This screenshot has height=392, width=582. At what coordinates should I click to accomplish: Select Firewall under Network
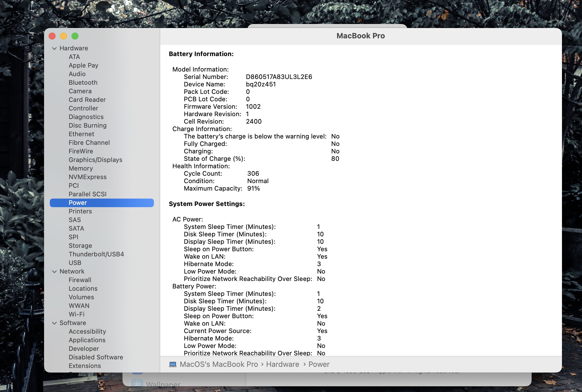80,280
